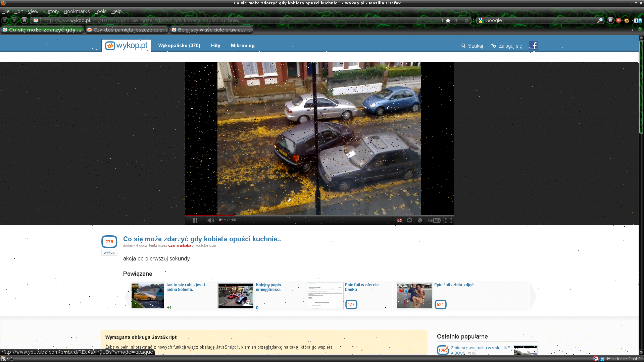The width and height of the screenshot is (644, 362).
Task: Click the Firefox Home button
Action: (x=24, y=20)
